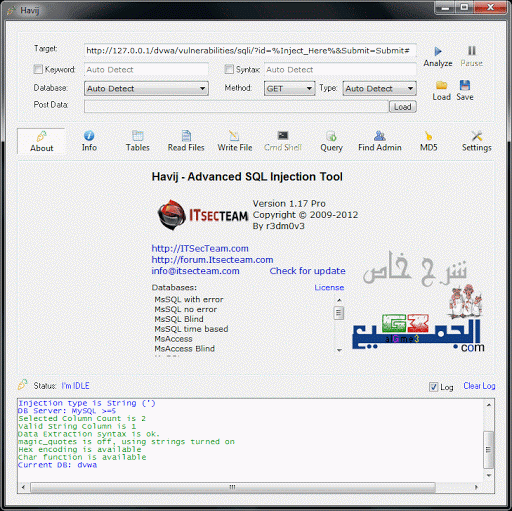
Task: Click the 'I'm IDLE' status text
Action: click(75, 386)
